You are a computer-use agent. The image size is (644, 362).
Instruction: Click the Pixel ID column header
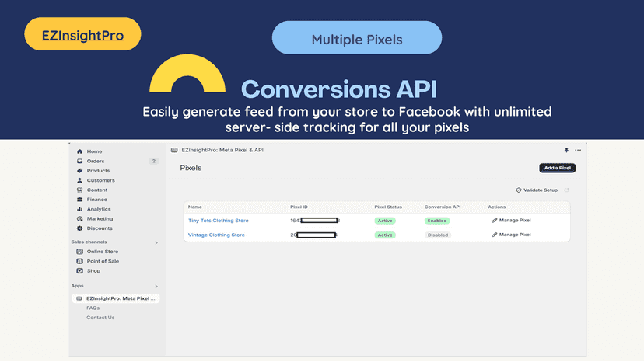pyautogui.click(x=299, y=207)
